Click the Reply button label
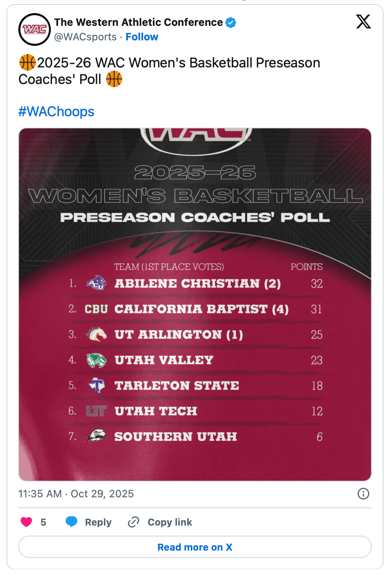This screenshot has height=574, width=392. click(98, 522)
